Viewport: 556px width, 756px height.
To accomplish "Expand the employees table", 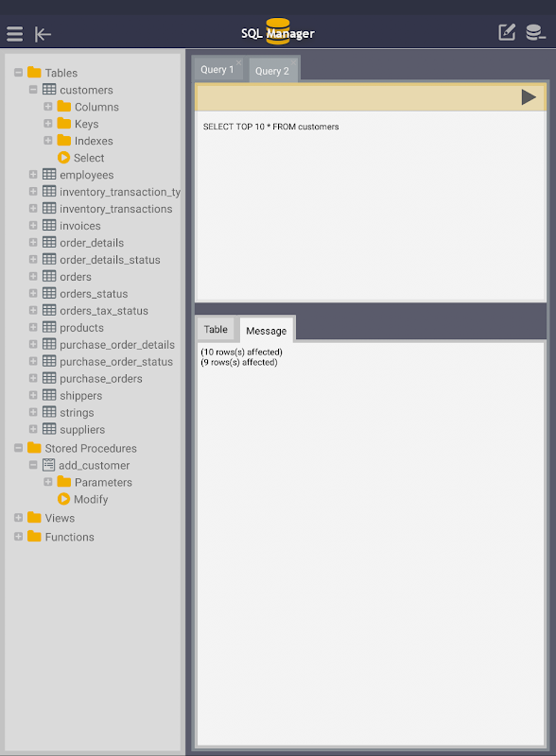I will (33, 175).
